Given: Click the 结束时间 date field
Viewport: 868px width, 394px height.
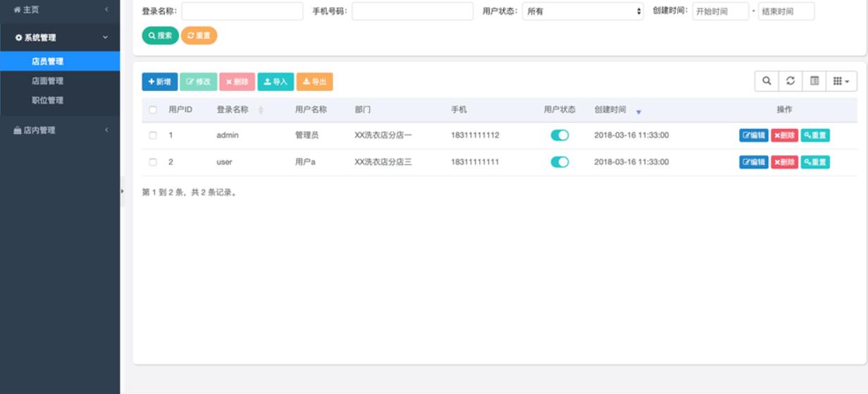Looking at the screenshot, I should [786, 11].
